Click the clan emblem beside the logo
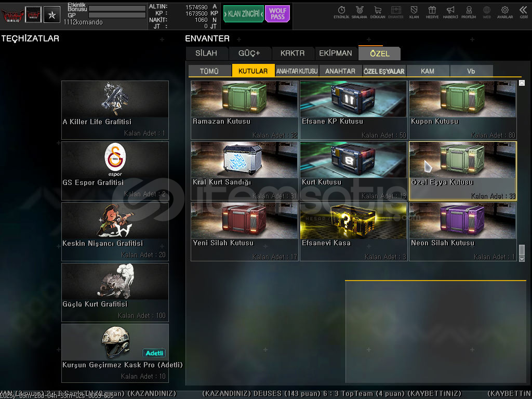 (x=33, y=15)
